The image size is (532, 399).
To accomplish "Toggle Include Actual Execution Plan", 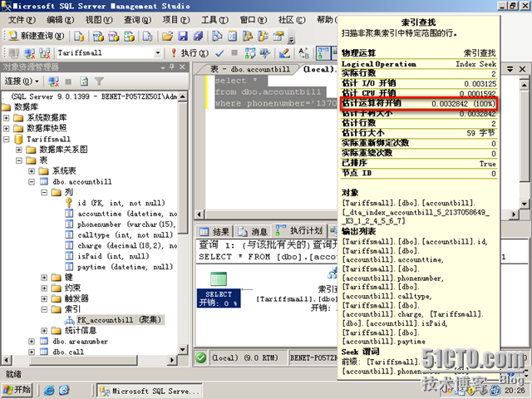I will coord(323,53).
